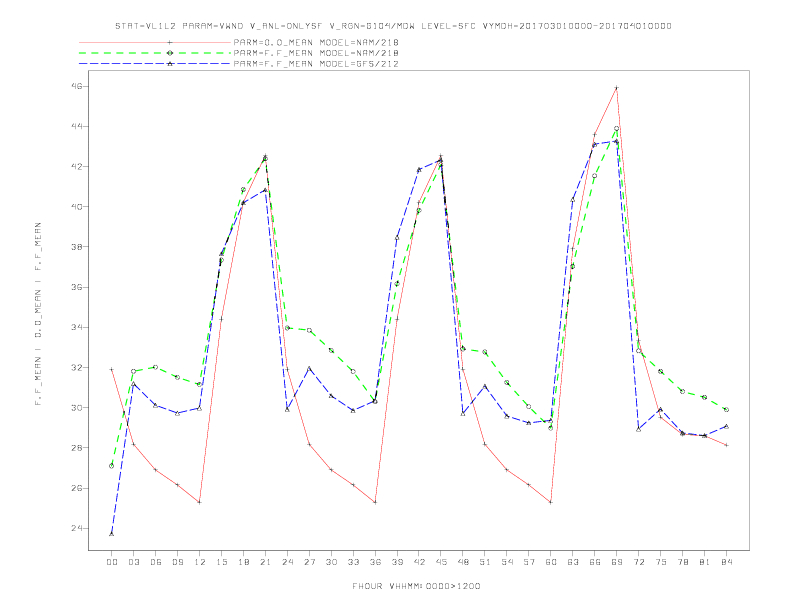792x612 pixels.
Task: Click y-axis tick value 26
Action: (x=77, y=488)
